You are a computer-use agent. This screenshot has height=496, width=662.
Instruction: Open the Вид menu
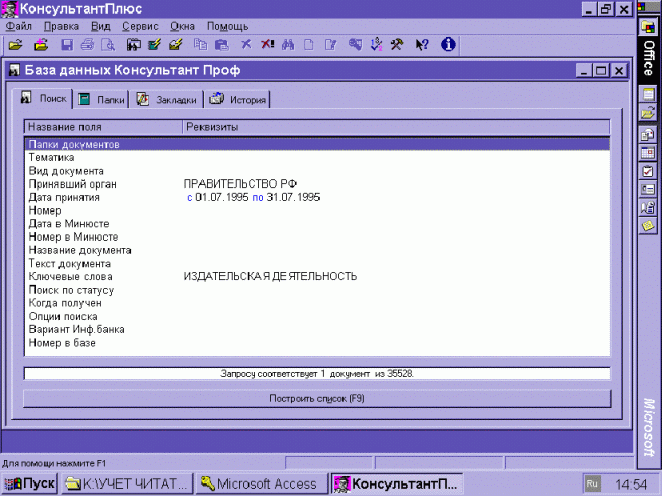point(101,26)
